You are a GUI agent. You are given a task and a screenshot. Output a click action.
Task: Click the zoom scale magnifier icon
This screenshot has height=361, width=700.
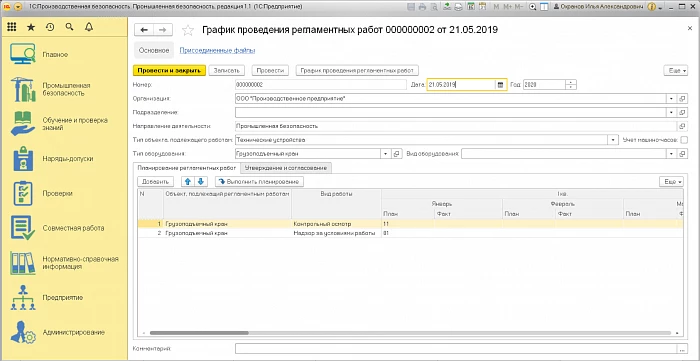[x=532, y=7]
